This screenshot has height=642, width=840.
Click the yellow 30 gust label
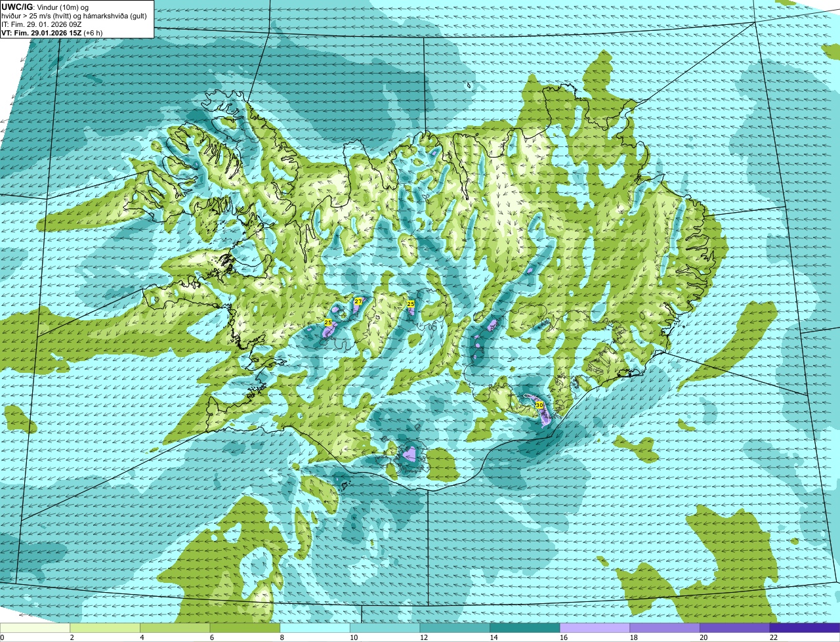pos(539,405)
